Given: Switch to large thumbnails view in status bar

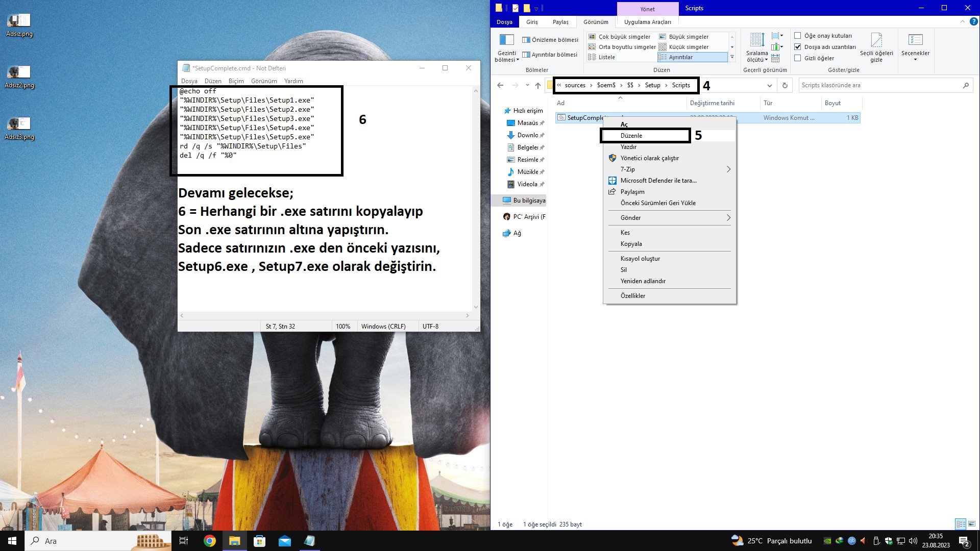Looking at the screenshot, I should [x=972, y=524].
